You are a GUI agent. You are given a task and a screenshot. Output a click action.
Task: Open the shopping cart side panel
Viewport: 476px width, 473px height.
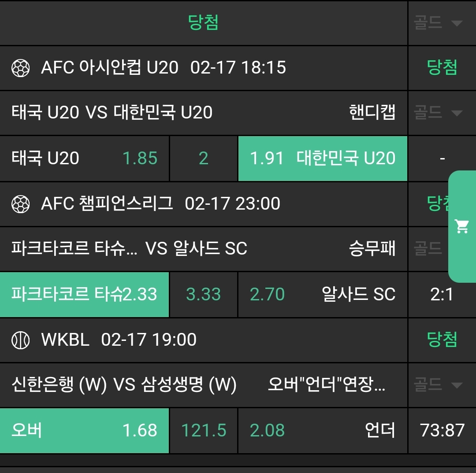(462, 226)
